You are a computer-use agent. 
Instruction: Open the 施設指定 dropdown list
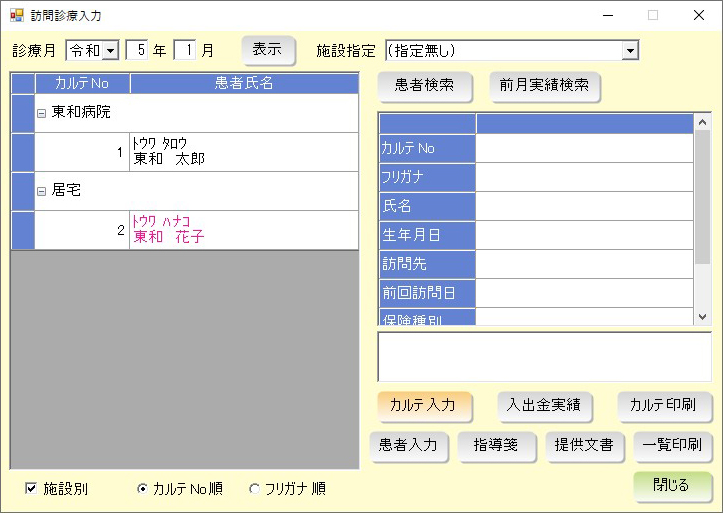pyautogui.click(x=629, y=50)
